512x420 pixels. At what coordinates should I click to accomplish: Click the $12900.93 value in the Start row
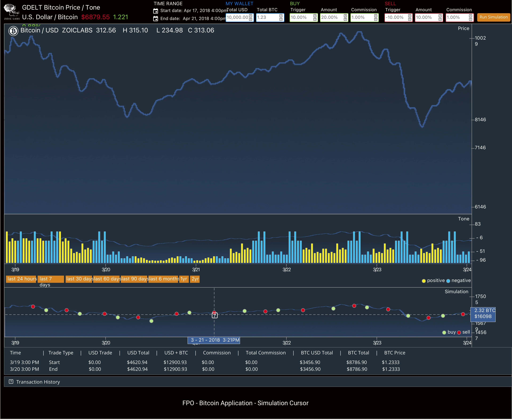click(x=175, y=362)
